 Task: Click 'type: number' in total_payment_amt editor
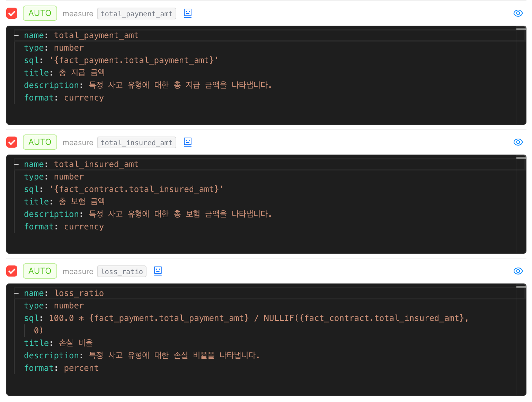pyautogui.click(x=54, y=48)
